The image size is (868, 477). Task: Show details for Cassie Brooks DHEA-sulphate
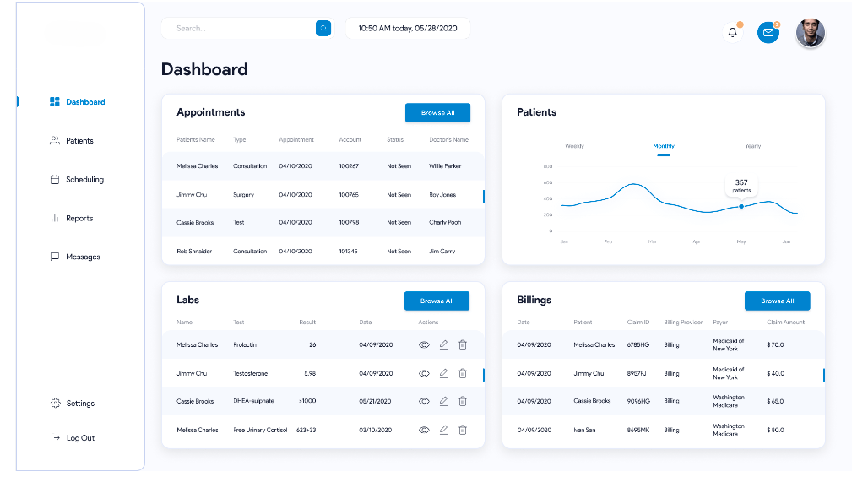[424, 401]
